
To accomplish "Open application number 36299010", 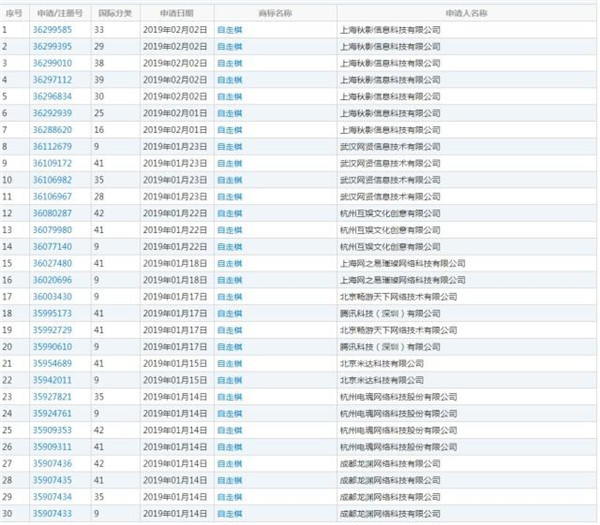I will pos(52,63).
